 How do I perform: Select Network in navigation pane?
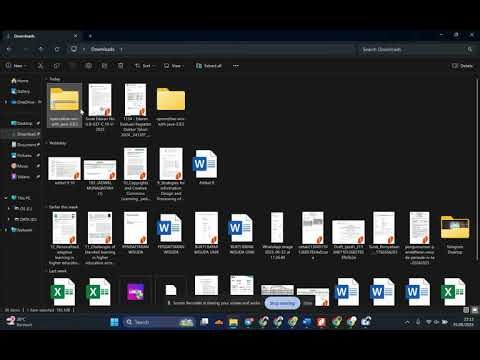[22, 230]
